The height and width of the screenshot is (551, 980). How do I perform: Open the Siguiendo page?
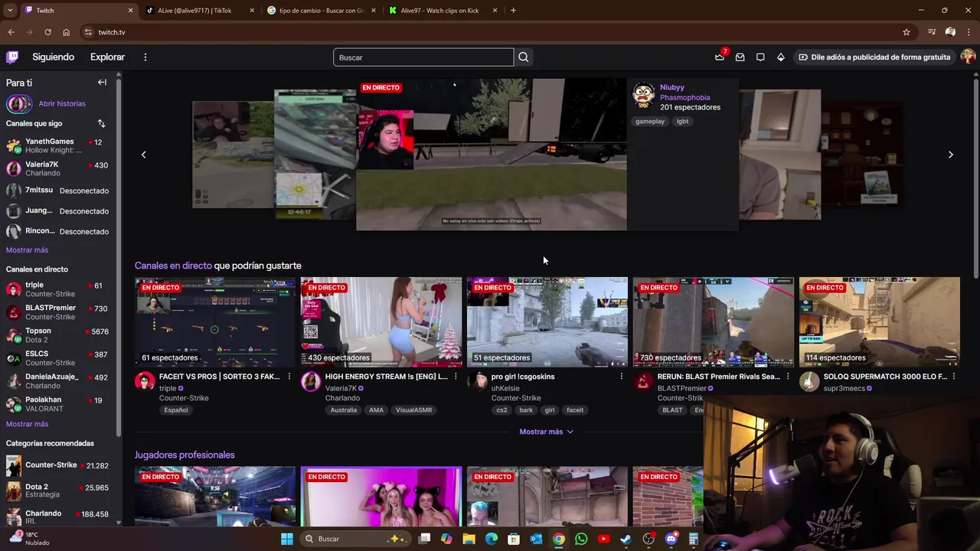(54, 57)
